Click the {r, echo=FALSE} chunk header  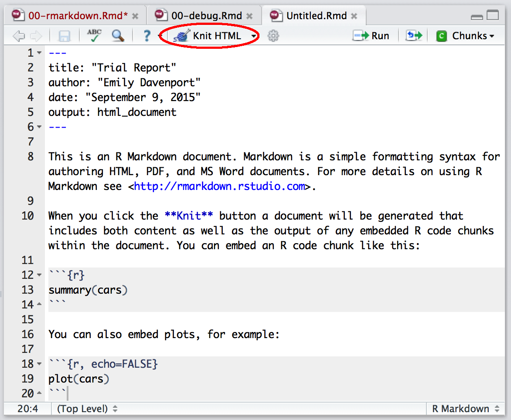click(103, 364)
